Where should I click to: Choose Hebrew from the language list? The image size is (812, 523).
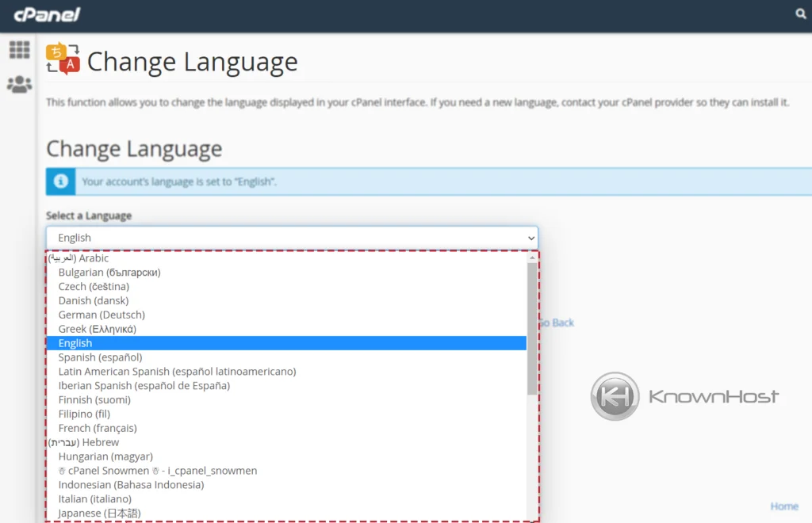tap(286, 442)
